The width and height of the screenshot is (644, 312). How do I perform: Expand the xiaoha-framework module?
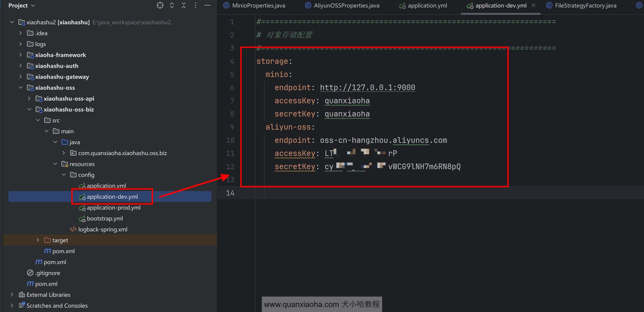point(20,55)
